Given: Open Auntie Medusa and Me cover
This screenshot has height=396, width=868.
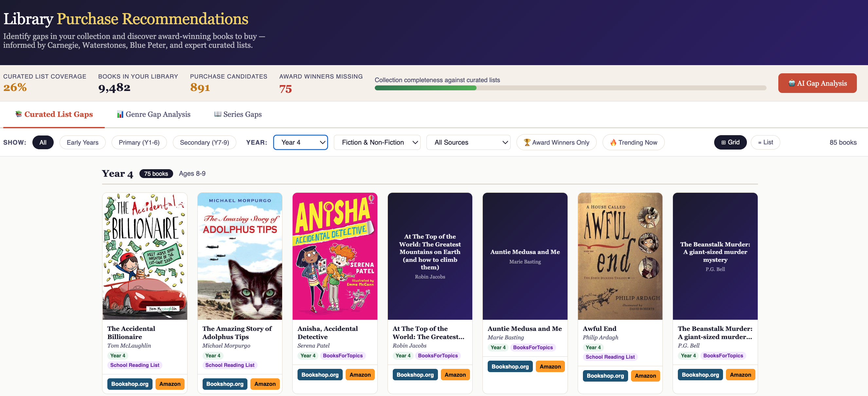Looking at the screenshot, I should point(525,256).
